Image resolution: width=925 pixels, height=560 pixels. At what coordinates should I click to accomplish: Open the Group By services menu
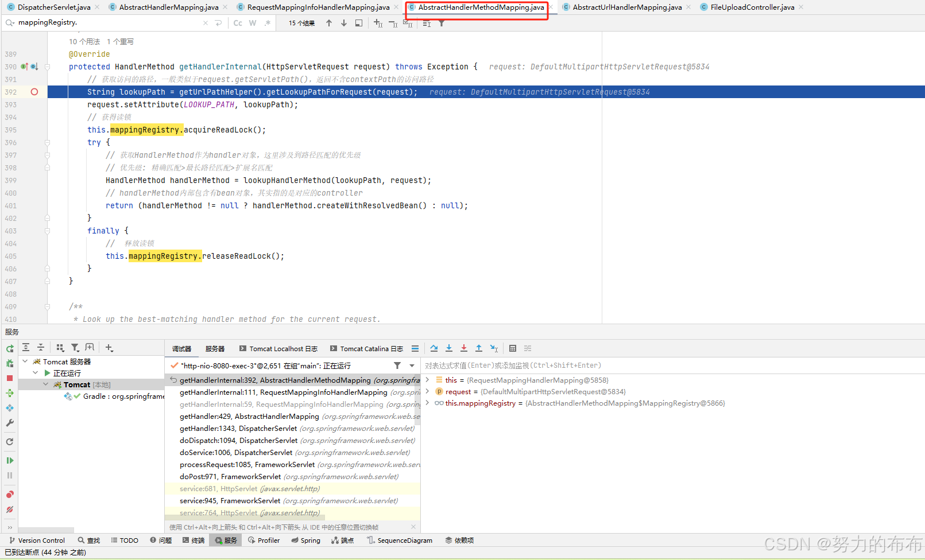pos(60,348)
